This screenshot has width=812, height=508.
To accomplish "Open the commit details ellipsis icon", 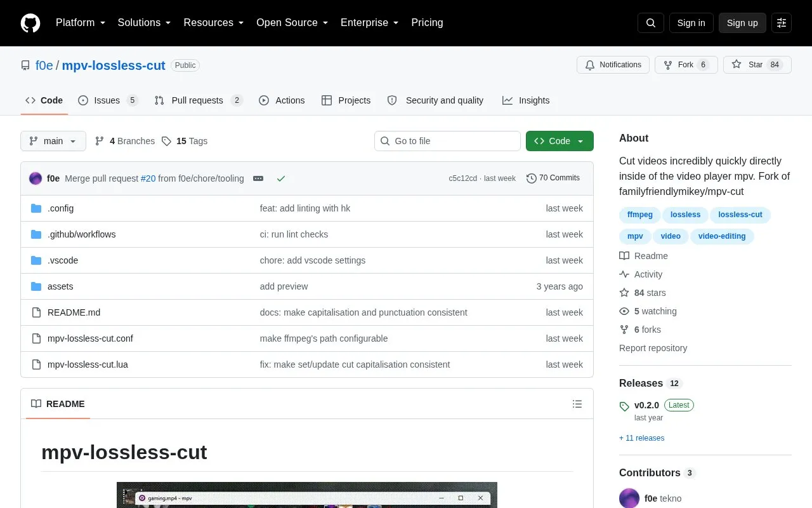I will click(x=258, y=178).
